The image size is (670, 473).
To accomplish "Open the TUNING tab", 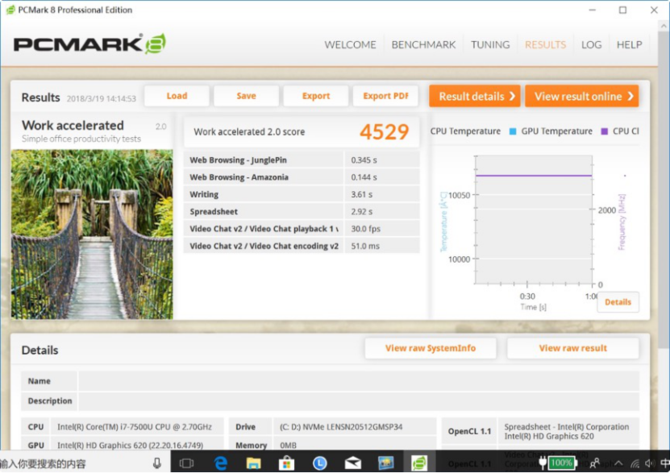I will pos(490,44).
